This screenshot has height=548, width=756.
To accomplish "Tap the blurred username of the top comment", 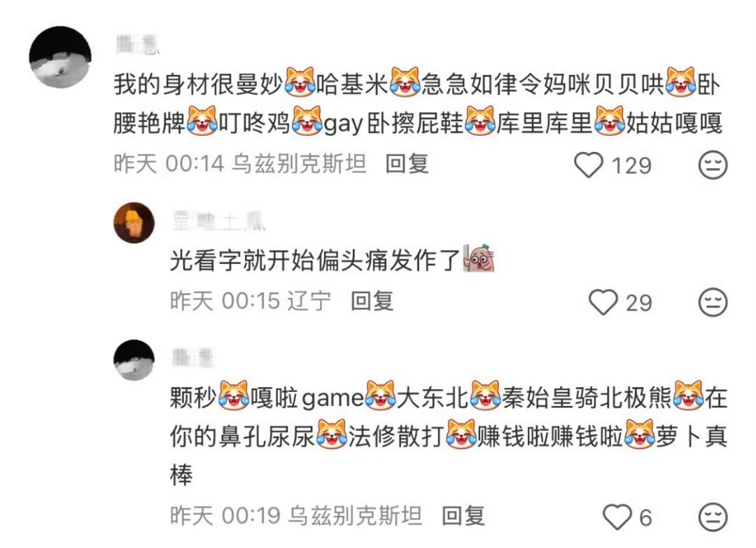I will (x=137, y=44).
